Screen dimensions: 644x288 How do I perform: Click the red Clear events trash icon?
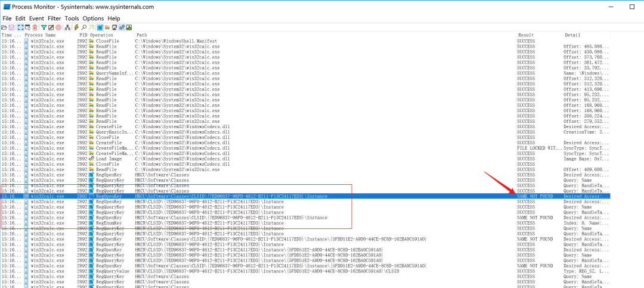point(35,27)
